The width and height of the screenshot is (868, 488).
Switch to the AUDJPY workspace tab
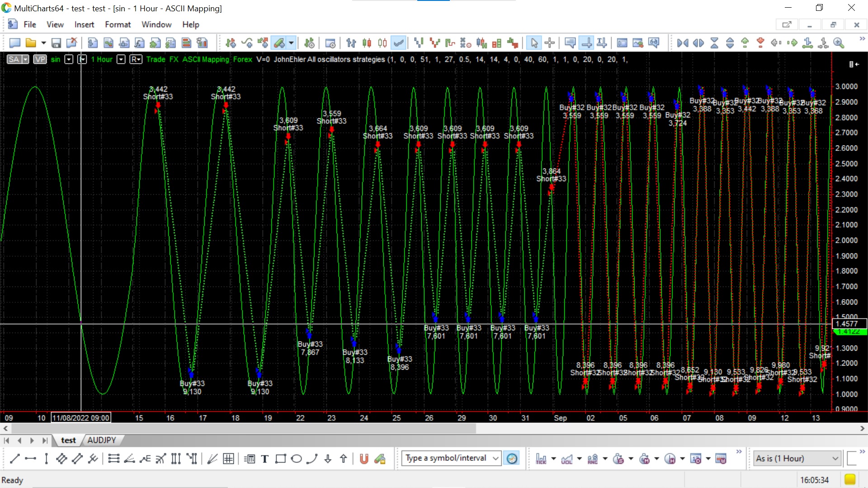point(101,440)
